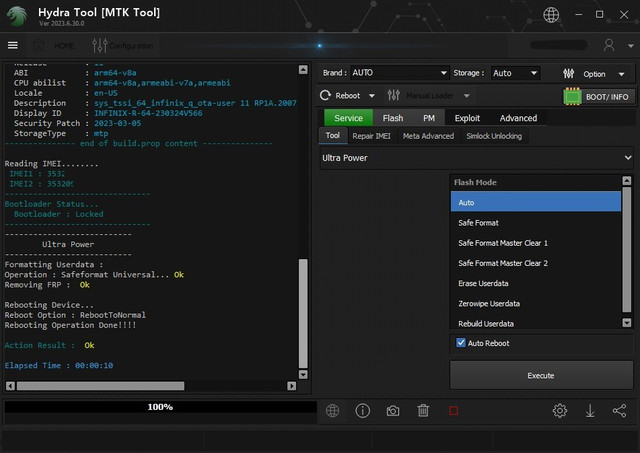Viewport: 640px width, 453px height.
Task: Click the log horizontal scroll left arrow
Action: [11, 386]
